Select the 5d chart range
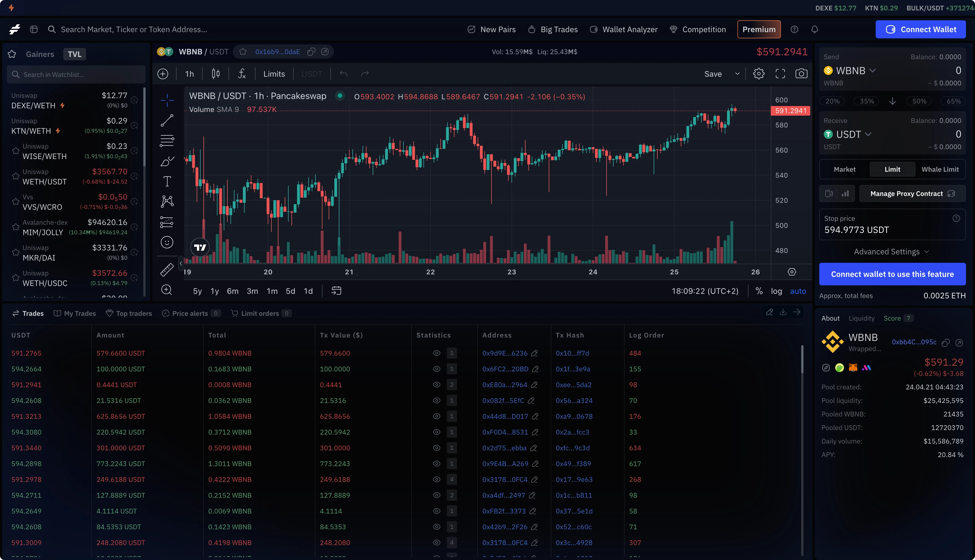The height and width of the screenshot is (560, 975). click(291, 291)
